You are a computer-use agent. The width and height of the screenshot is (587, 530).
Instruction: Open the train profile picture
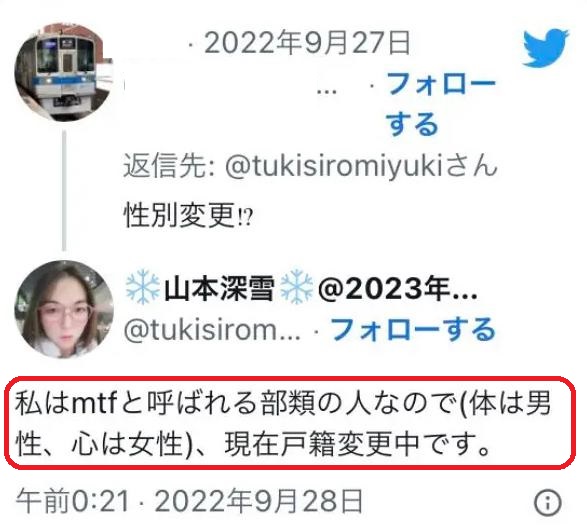tap(64, 72)
